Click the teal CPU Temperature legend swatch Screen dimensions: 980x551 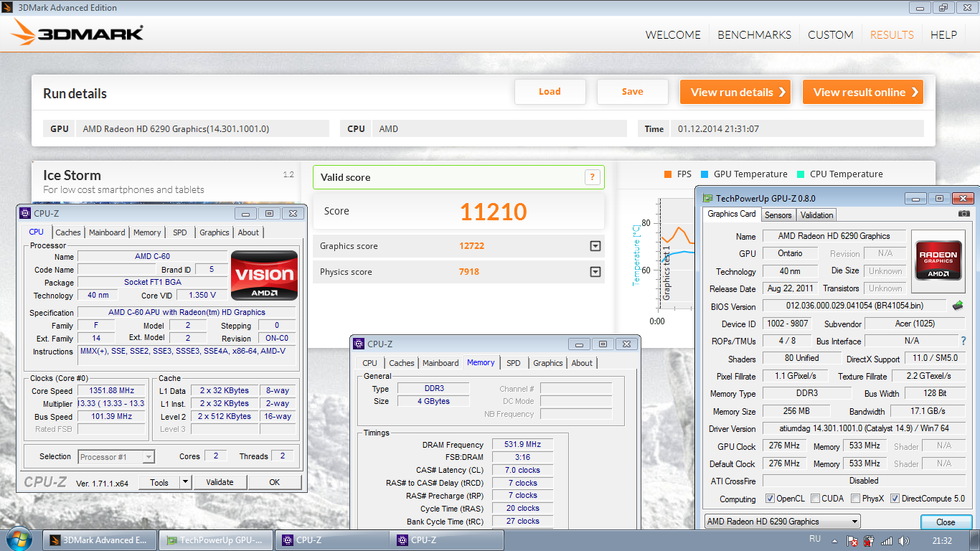801,174
